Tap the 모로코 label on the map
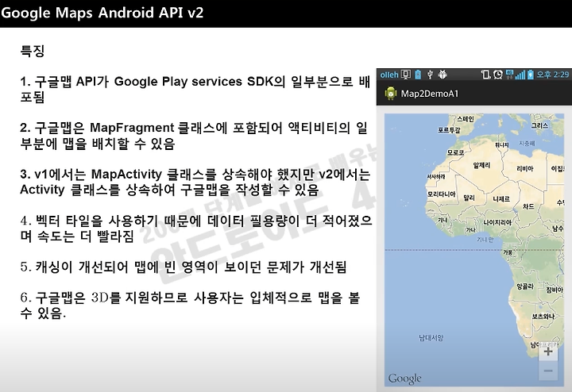The height and width of the screenshot is (392, 572). pos(455,152)
